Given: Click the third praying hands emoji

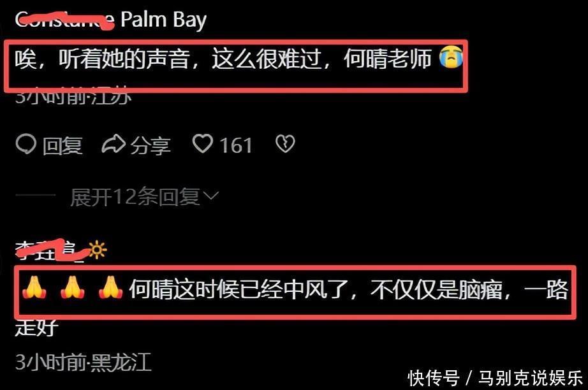Looking at the screenshot, I should pos(110,287).
